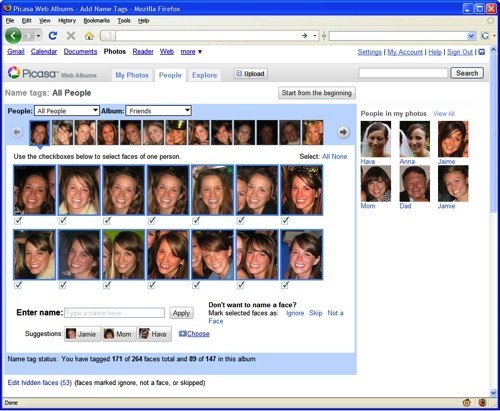The image size is (500, 411).
Task: Uncheck the last face in top row
Action: [285, 221]
